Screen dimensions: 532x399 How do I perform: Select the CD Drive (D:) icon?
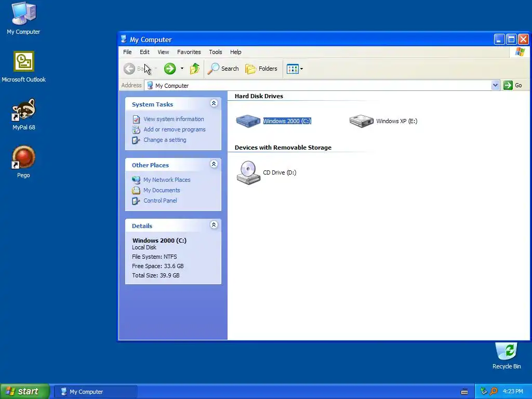point(248,172)
